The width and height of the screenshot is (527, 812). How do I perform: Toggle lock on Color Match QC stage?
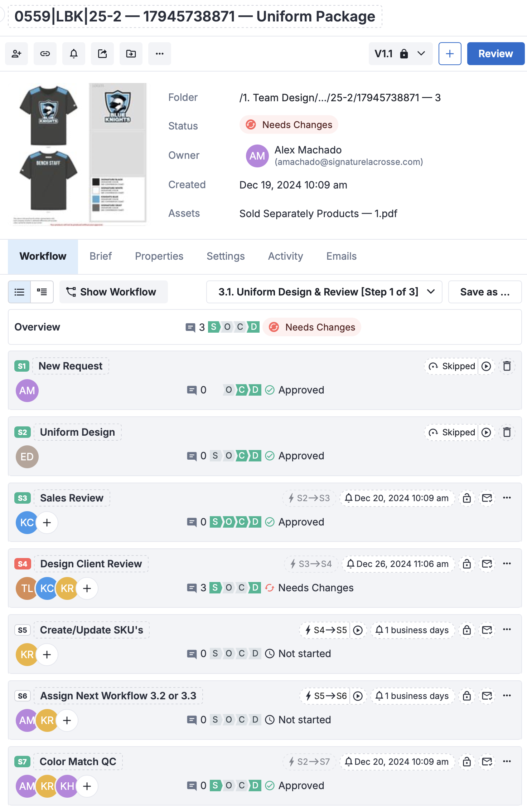(466, 762)
